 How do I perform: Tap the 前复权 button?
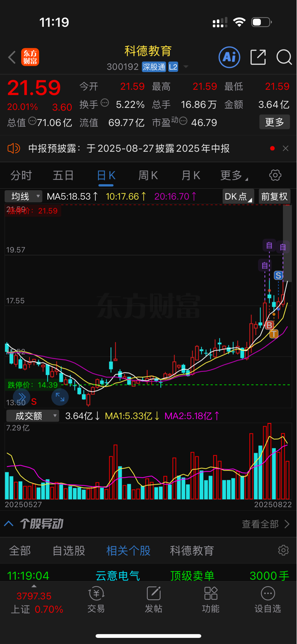[x=275, y=196]
